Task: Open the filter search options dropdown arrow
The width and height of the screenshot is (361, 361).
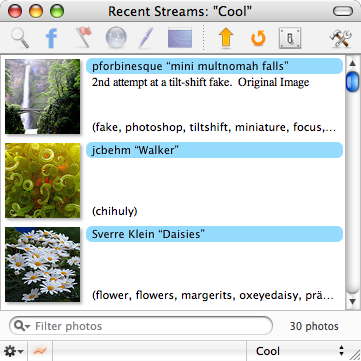Action: [x=23, y=326]
